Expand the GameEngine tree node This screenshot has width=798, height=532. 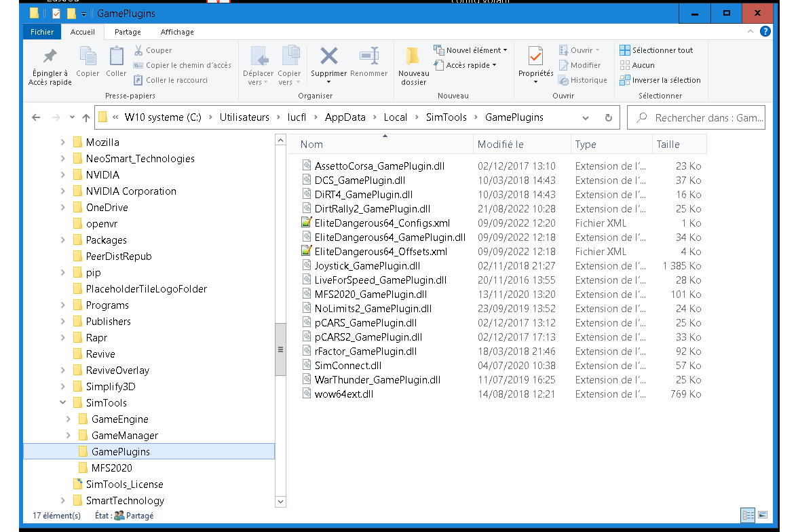tap(68, 419)
